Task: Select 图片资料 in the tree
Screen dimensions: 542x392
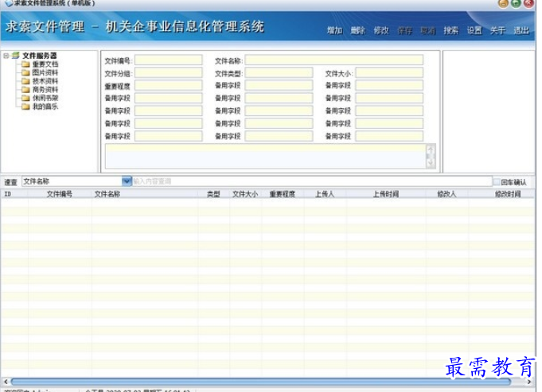Action: coord(45,72)
